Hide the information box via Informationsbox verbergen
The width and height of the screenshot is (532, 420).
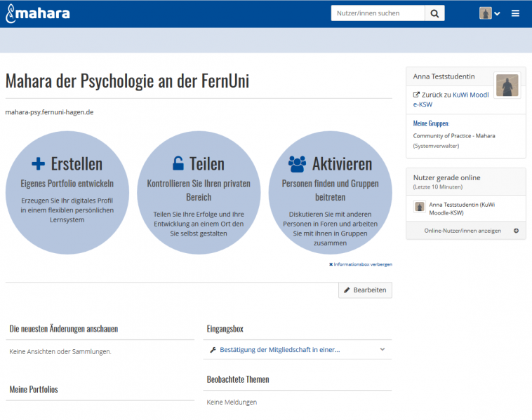tap(361, 264)
